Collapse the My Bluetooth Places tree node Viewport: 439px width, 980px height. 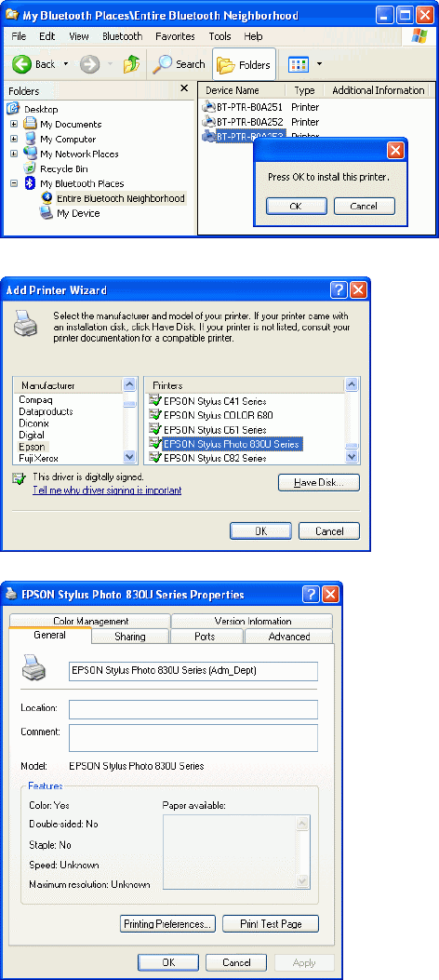pyautogui.click(x=14, y=183)
